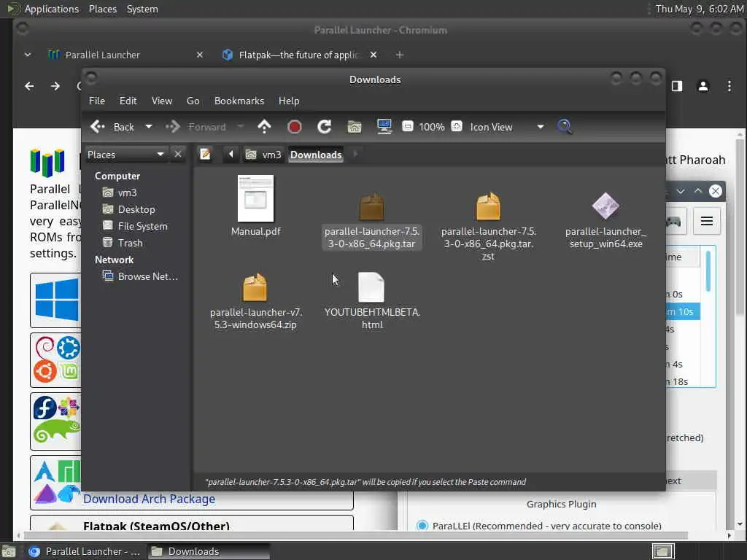Open the Go menu

click(x=193, y=101)
